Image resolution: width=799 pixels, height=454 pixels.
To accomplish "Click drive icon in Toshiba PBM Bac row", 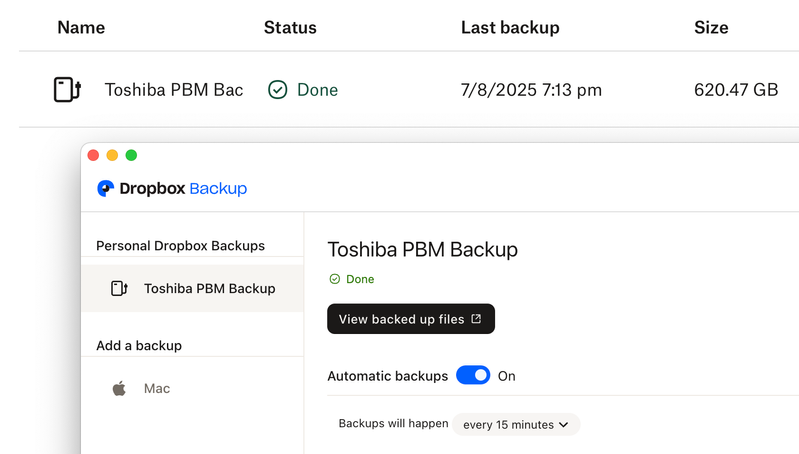I will point(66,90).
